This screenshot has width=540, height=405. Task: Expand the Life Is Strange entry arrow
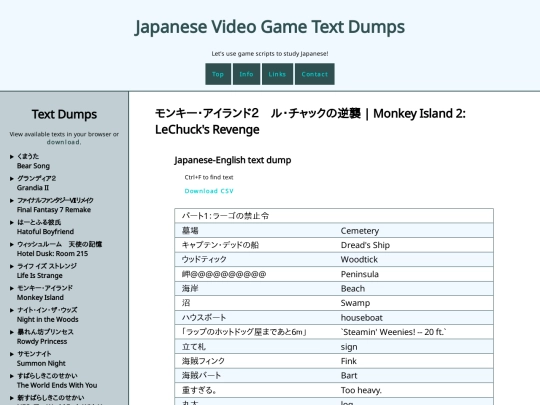tap(12, 267)
